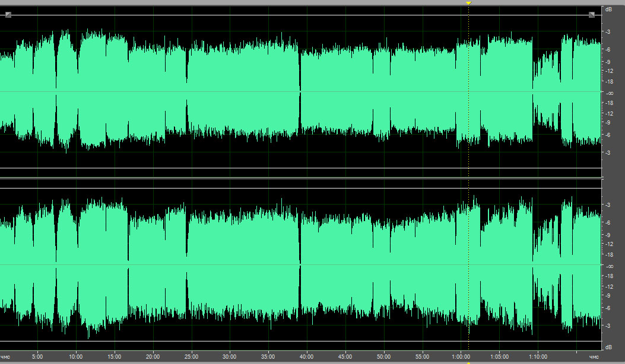Select the 50:00 position on the timeline ruler

[383, 357]
